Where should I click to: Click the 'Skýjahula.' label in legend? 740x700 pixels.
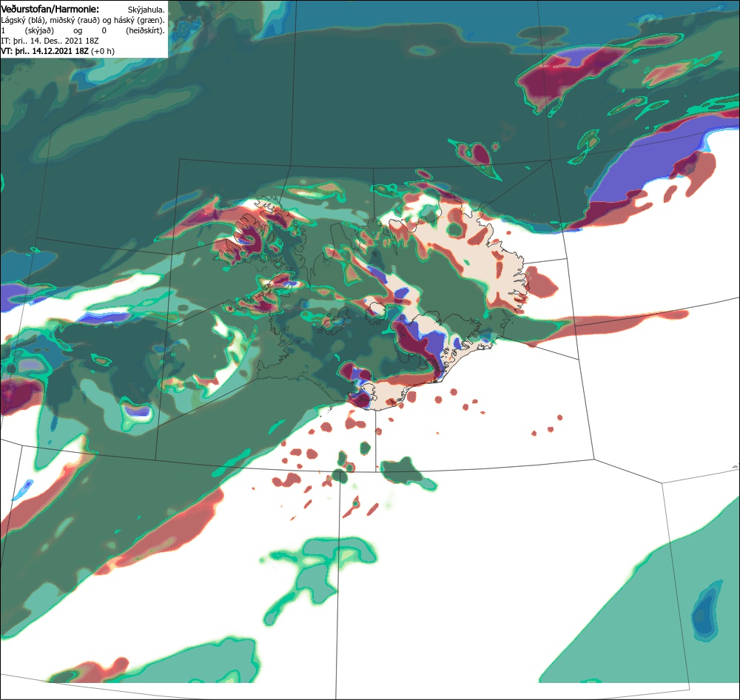coord(147,10)
